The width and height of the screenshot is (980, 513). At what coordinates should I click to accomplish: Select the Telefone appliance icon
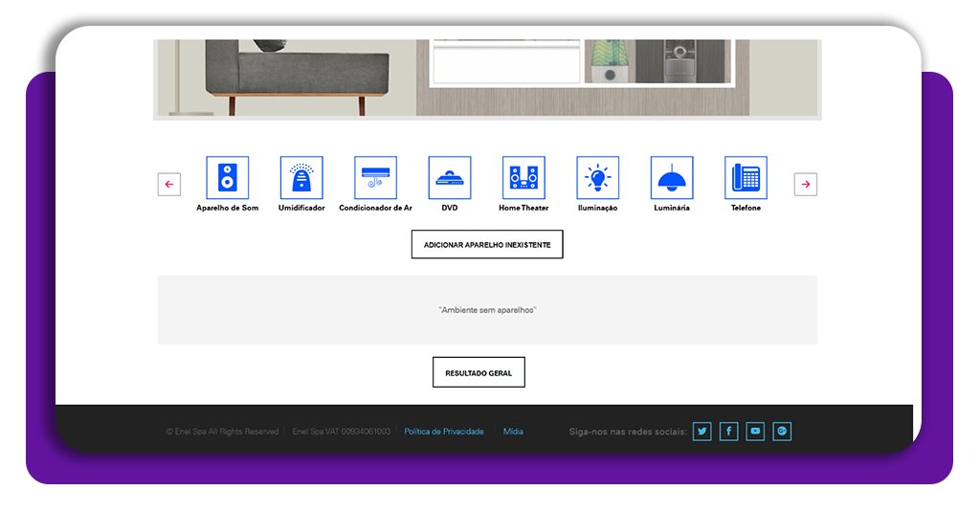746,178
